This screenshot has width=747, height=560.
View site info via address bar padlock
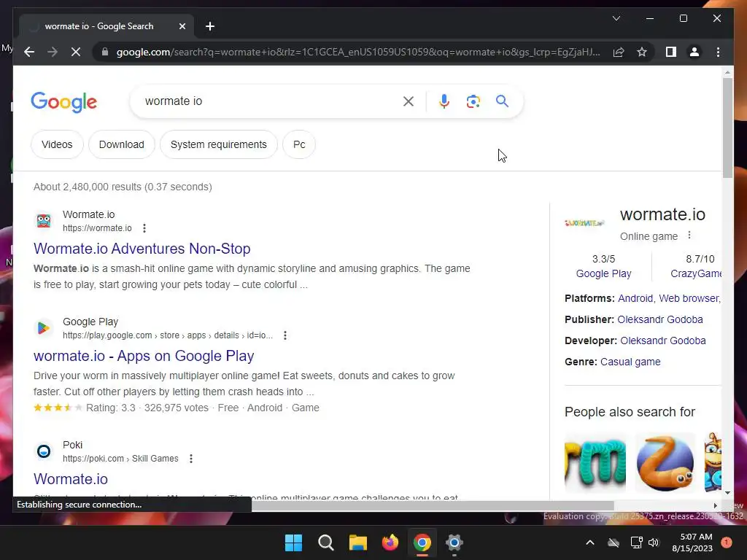pos(105,52)
